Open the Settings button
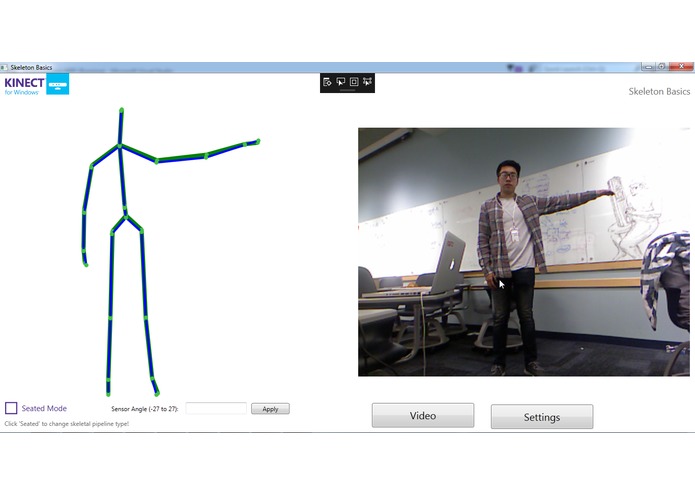The image size is (695, 494). click(542, 417)
